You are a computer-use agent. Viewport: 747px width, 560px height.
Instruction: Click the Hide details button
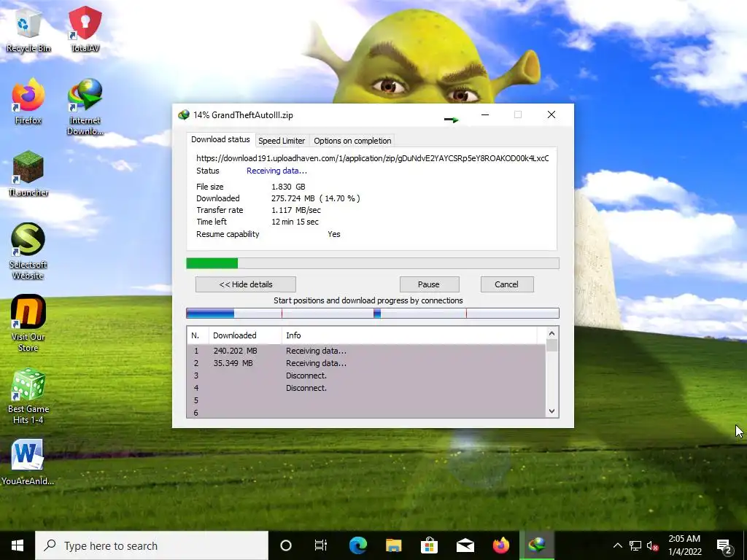[246, 284]
